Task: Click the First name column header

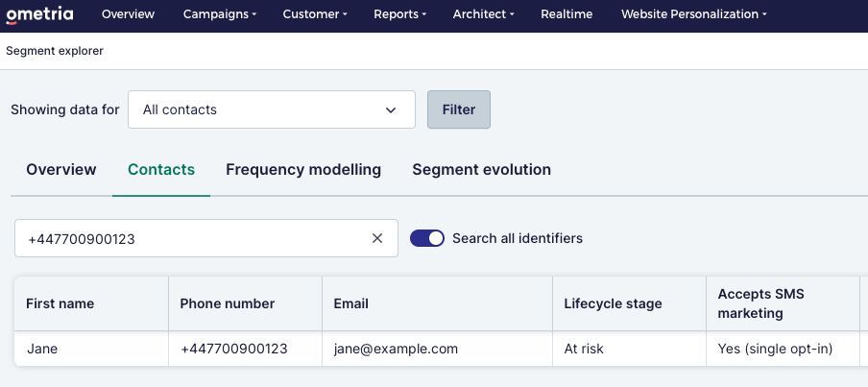Action: pyautogui.click(x=91, y=304)
